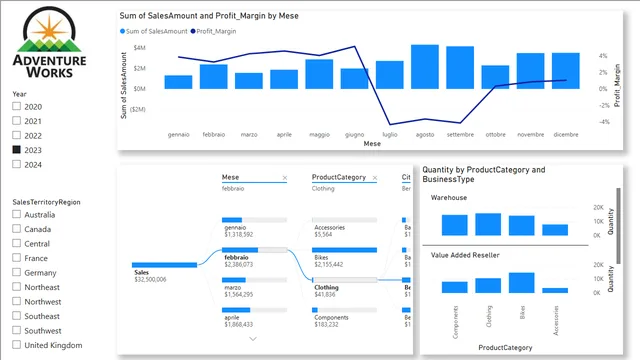640x360 pixels.
Task: Click the Warehouse Components quantity bar
Action: pyautogui.click(x=455, y=225)
